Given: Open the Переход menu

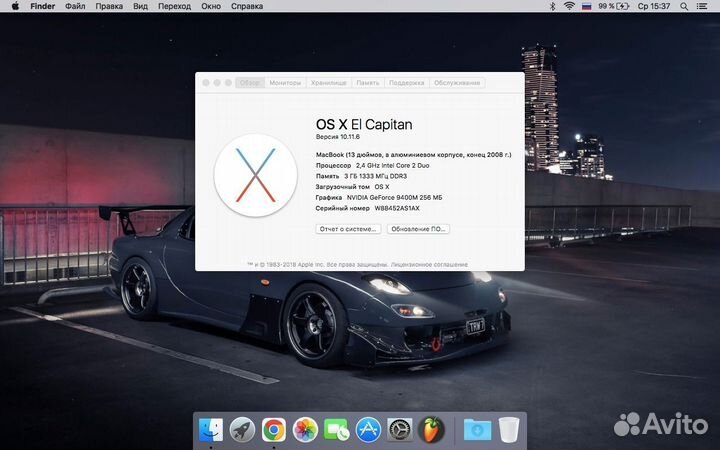Looking at the screenshot, I should [x=174, y=6].
